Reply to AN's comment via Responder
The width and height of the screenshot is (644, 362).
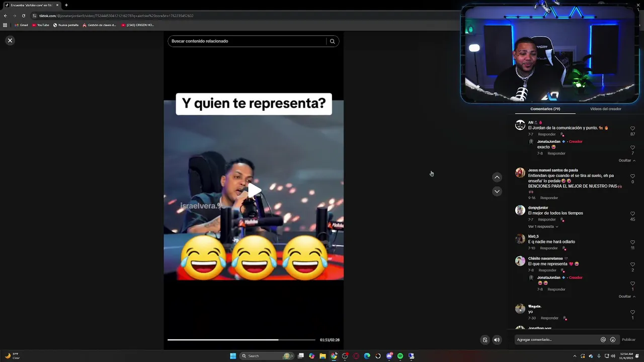tap(547, 134)
